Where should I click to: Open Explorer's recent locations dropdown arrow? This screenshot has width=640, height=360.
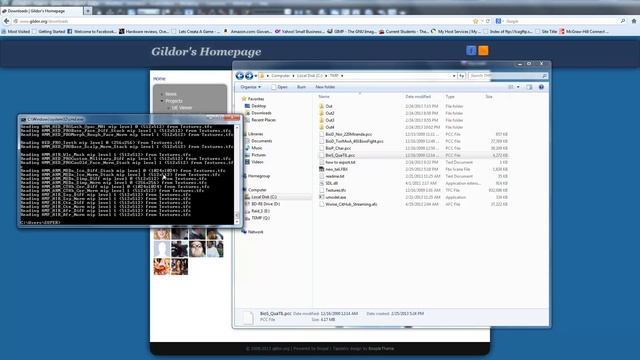(256, 76)
